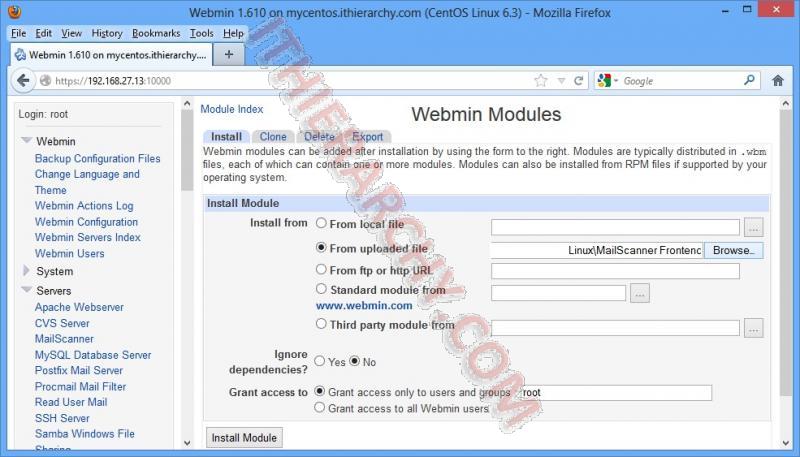
Task: Set Ignore dependencies to Yes
Action: pos(319,361)
